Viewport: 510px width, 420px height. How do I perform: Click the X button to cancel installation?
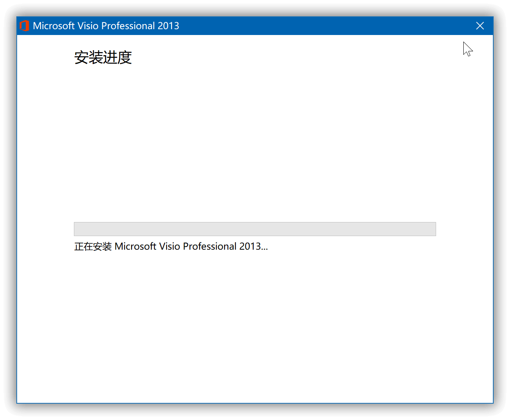pos(480,26)
